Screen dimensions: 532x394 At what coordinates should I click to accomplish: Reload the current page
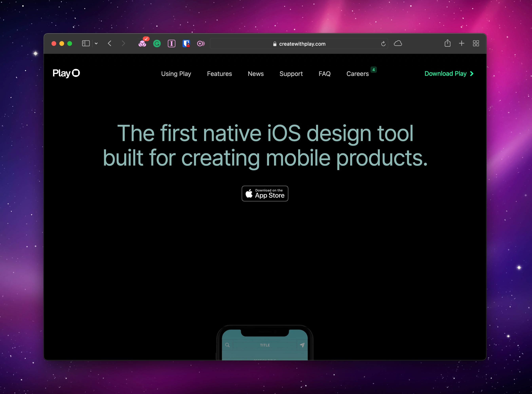pyautogui.click(x=383, y=44)
